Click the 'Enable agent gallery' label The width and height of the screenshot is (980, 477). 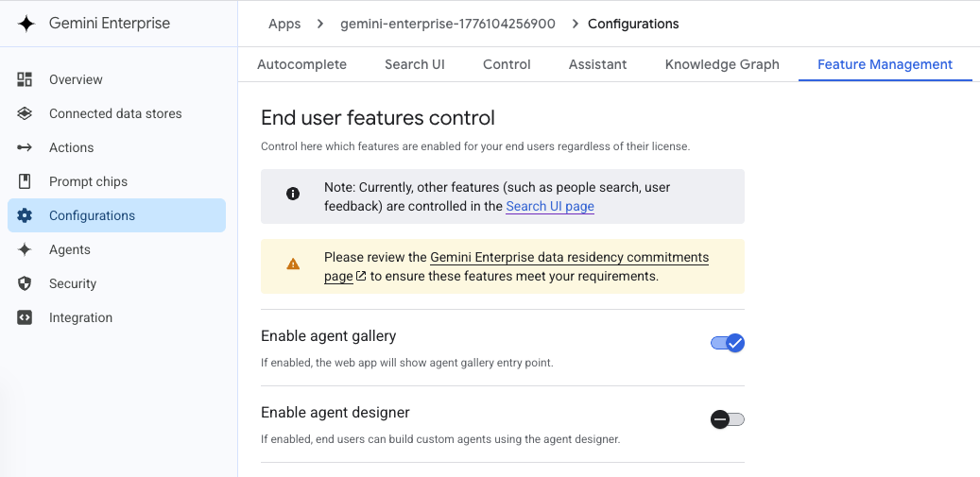tap(328, 336)
